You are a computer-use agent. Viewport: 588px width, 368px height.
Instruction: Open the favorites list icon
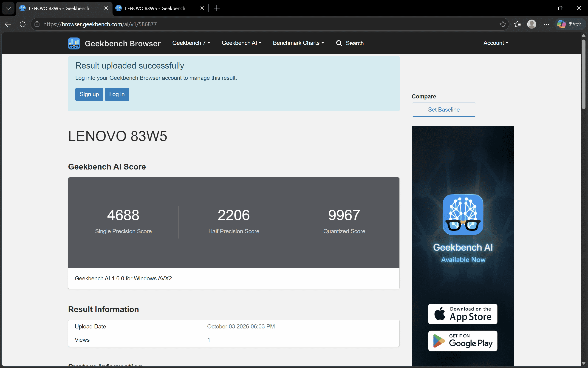tap(517, 24)
